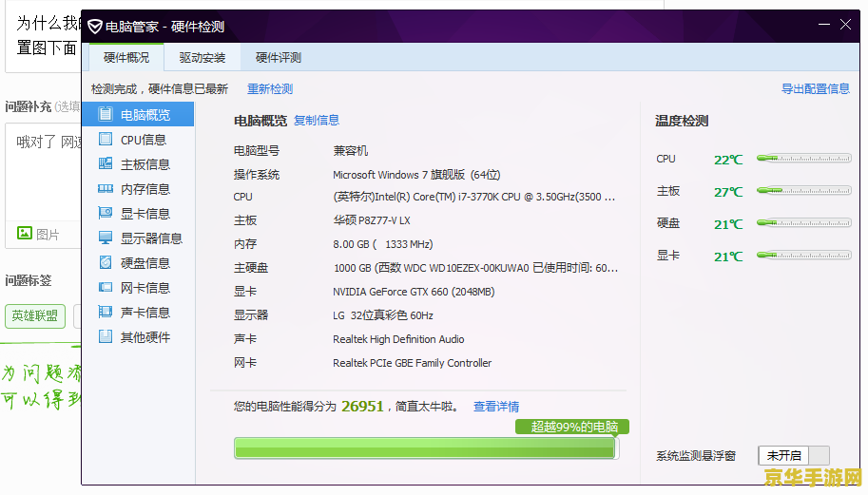The image size is (868, 495).
Task: Click the NVIDIA GeForce GTX 660 text
Action: tap(414, 292)
